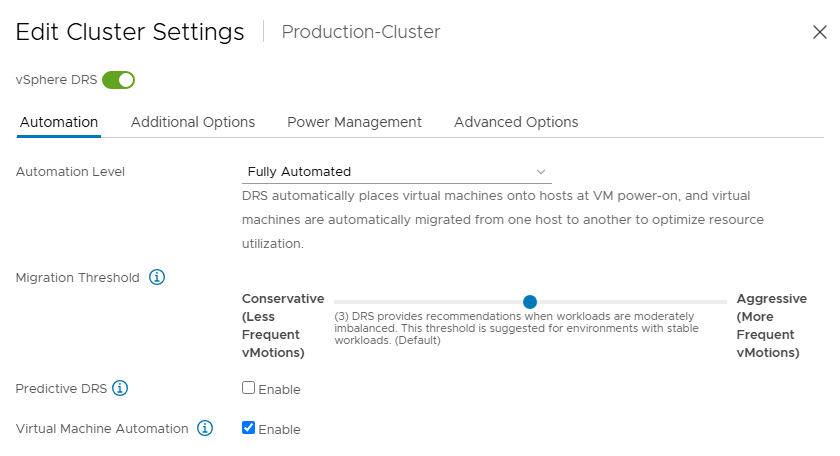Open the Power Management tab

pos(354,122)
